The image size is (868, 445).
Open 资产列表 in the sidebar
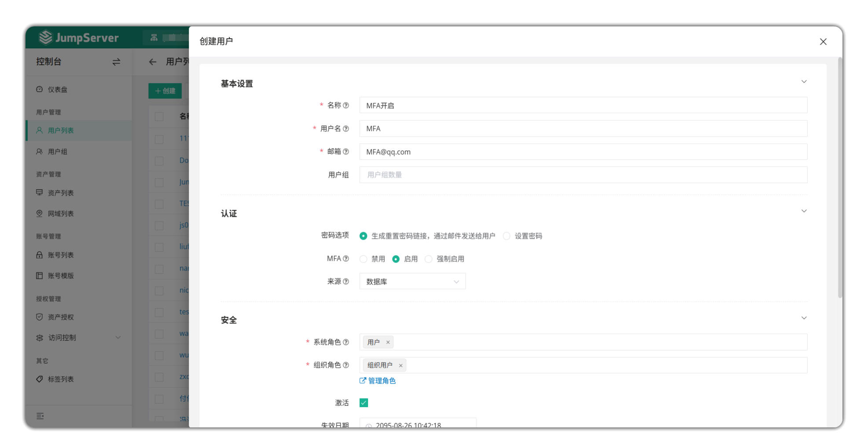click(x=61, y=193)
